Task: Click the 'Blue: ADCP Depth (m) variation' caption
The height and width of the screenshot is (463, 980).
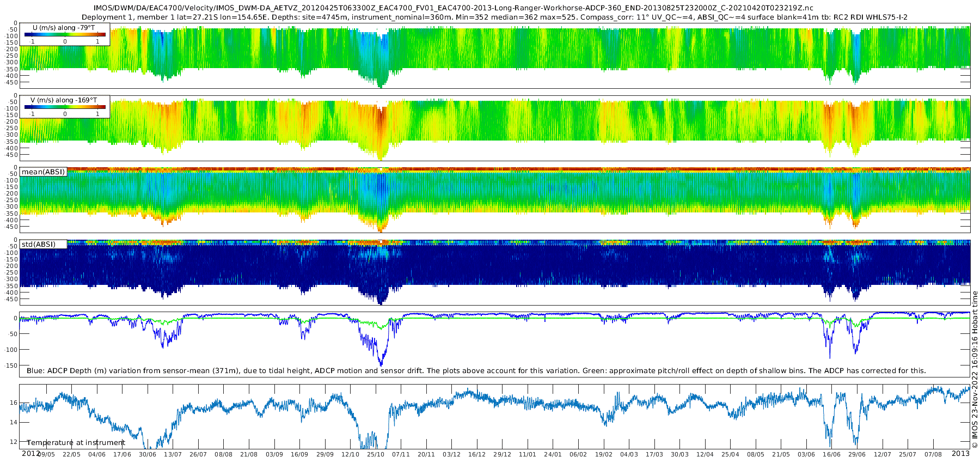Action: coord(476,371)
